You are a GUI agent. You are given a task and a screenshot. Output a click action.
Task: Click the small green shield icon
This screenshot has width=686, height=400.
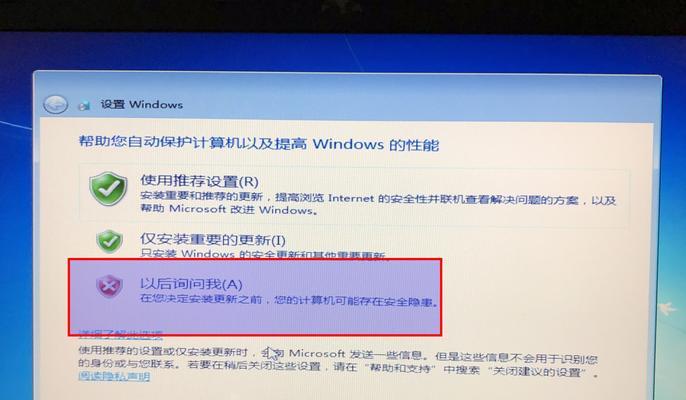(x=109, y=241)
